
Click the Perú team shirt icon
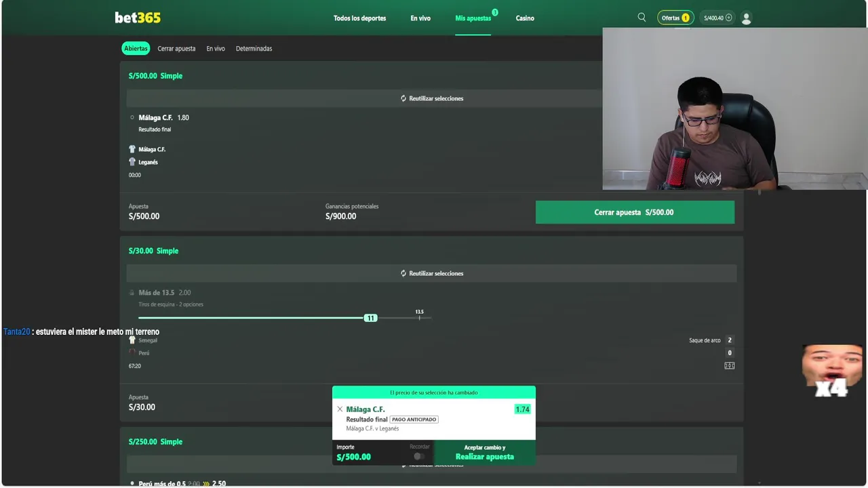point(132,352)
